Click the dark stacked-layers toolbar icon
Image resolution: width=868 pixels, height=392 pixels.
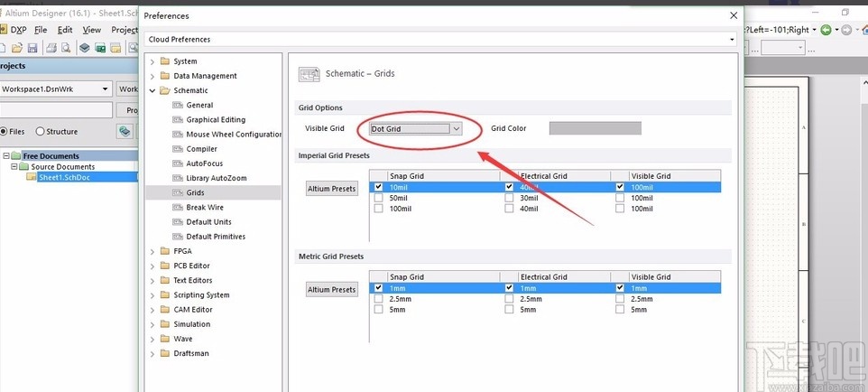coord(84,48)
